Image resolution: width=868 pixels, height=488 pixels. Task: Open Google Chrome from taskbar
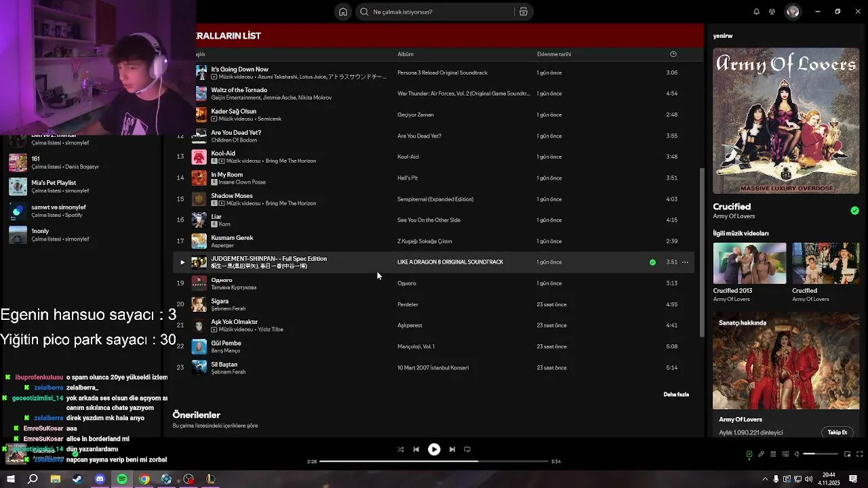pyautogui.click(x=144, y=479)
